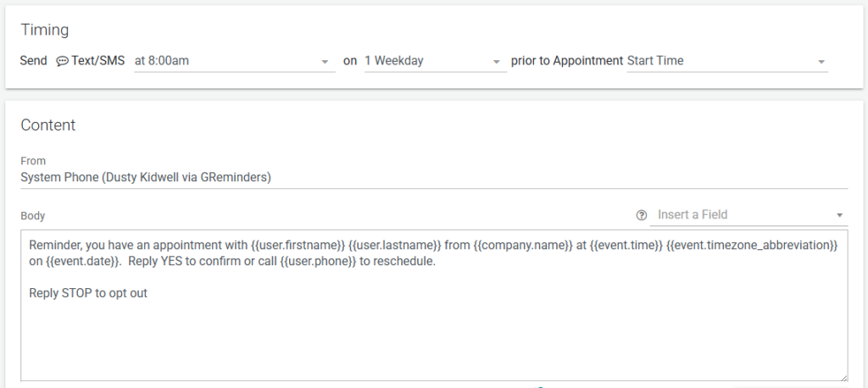The width and height of the screenshot is (868, 388).
Task: Click the Insert a Field dropdown arrow
Action: pos(839,215)
